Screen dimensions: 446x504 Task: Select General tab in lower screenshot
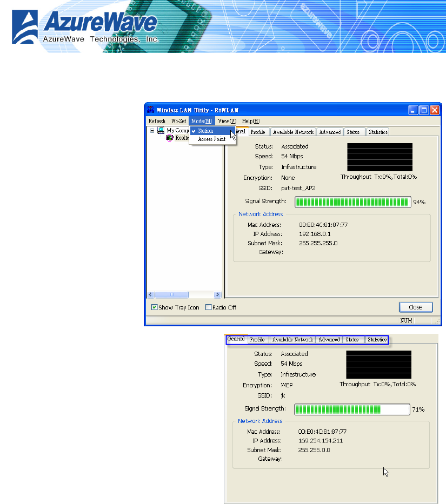pyautogui.click(x=236, y=339)
